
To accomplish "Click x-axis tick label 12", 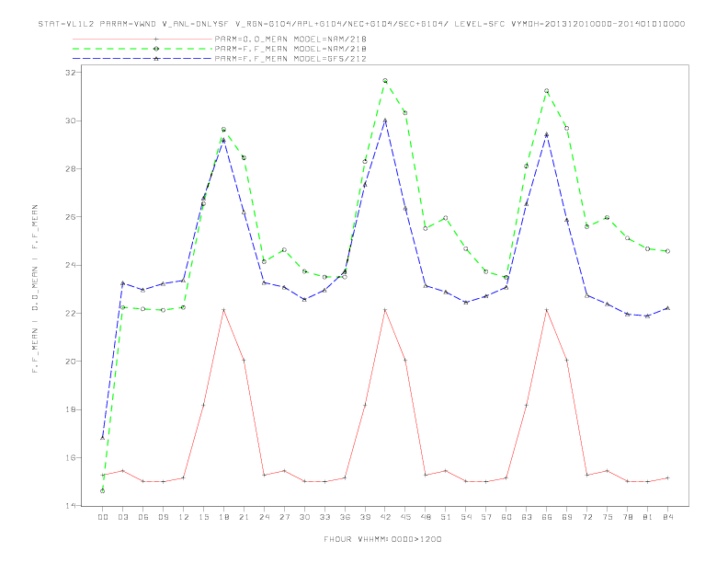I will [184, 517].
